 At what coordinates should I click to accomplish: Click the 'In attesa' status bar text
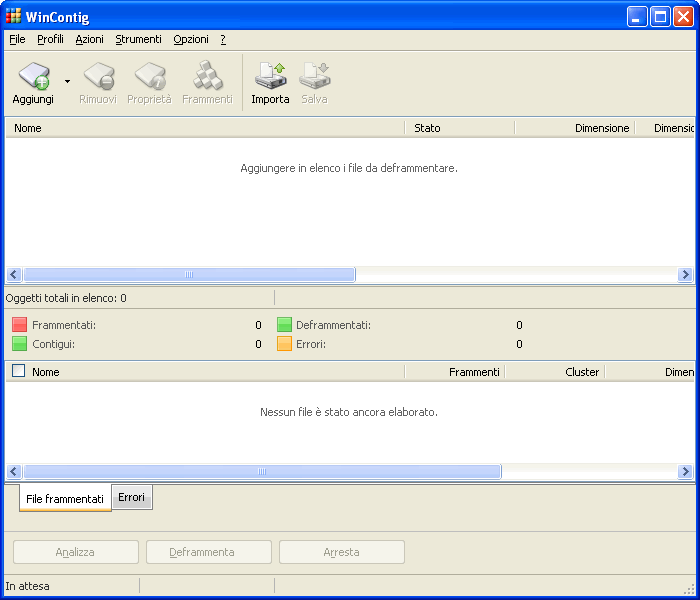[28, 586]
